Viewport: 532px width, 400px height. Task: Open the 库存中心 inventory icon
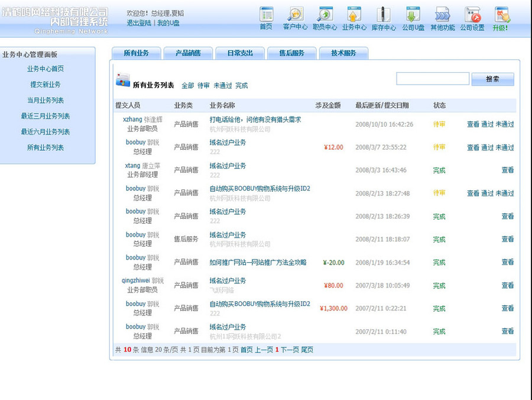384,14
